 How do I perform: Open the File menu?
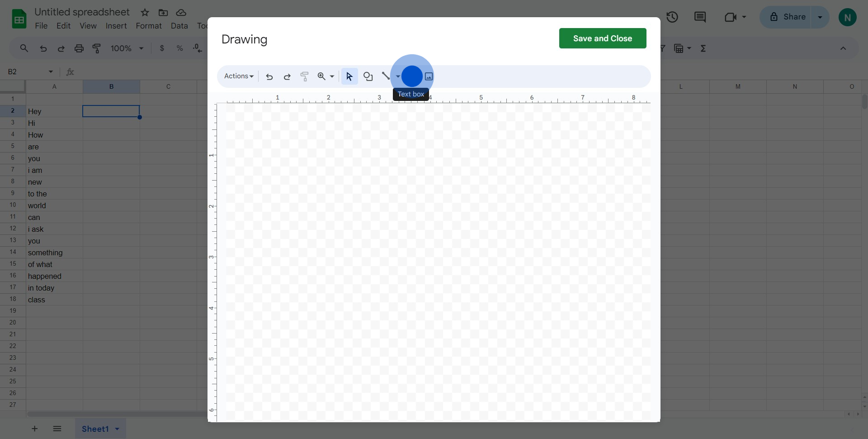pos(41,26)
